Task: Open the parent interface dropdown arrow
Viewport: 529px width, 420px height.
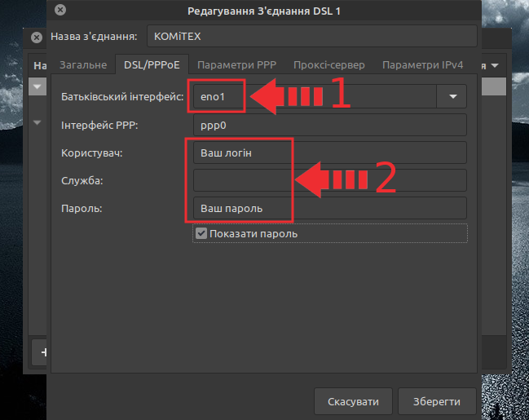Action: (452, 96)
